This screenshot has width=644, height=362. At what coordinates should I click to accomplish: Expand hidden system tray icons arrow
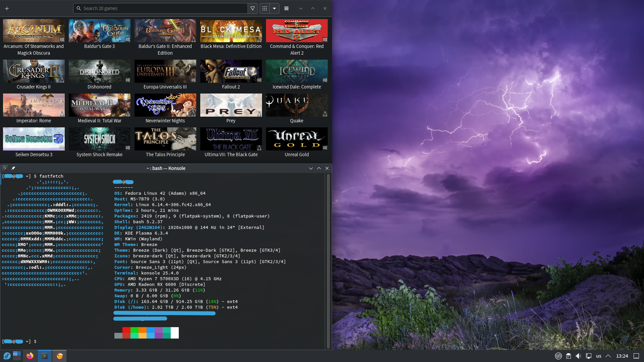pyautogui.click(x=608, y=356)
